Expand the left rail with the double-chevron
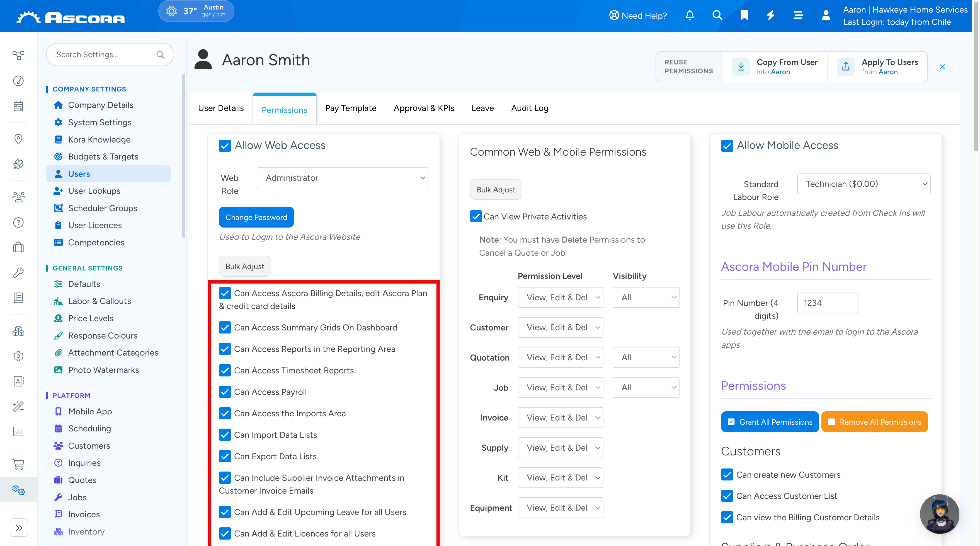The height and width of the screenshot is (546, 980). pyautogui.click(x=19, y=528)
